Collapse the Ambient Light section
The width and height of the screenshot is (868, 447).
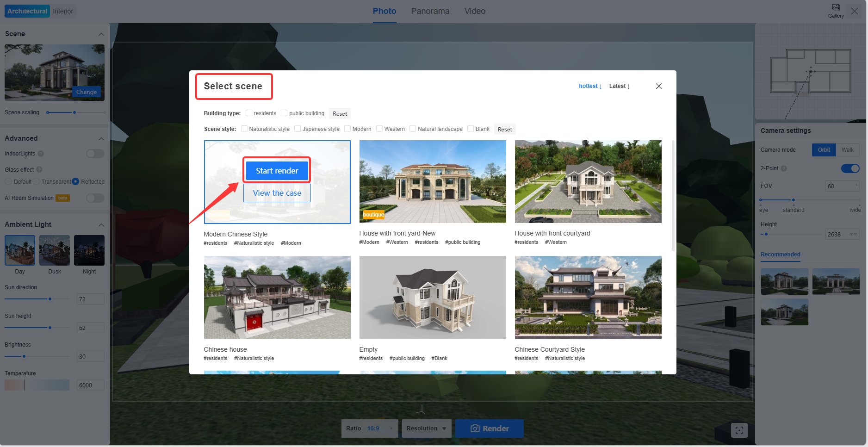click(101, 225)
